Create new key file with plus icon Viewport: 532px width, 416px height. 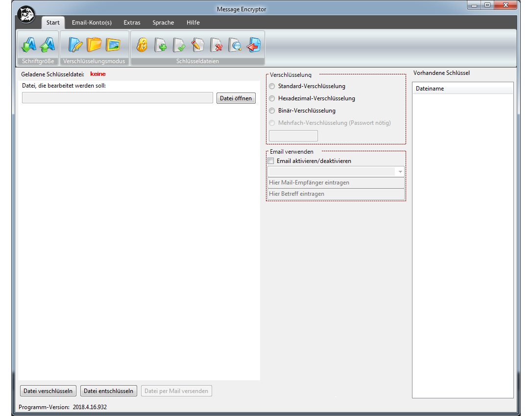(161, 45)
